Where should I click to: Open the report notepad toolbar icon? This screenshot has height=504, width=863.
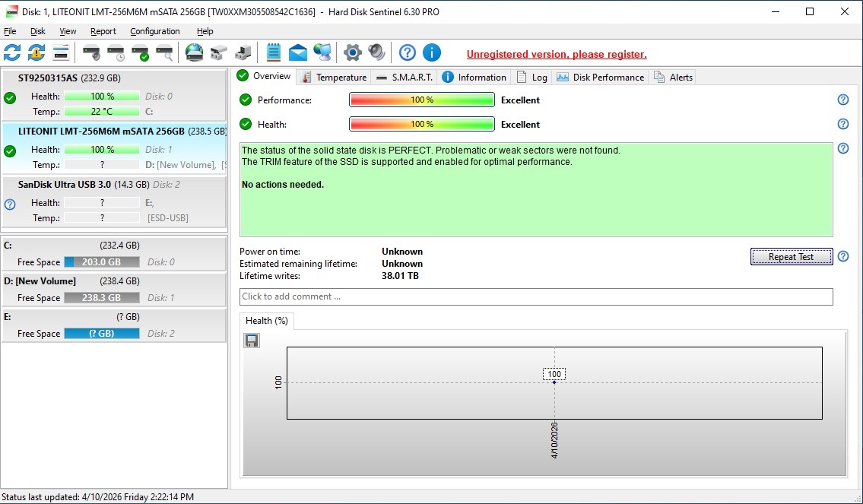[x=274, y=52]
